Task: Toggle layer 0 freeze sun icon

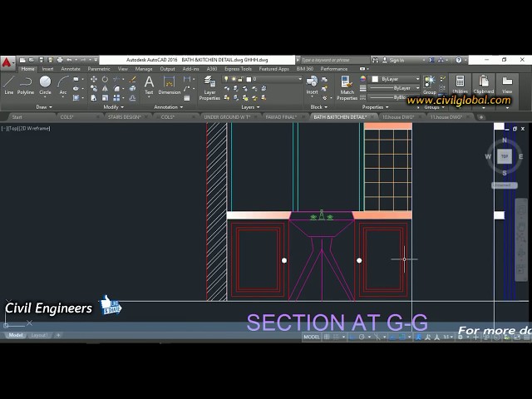Action: point(234,79)
